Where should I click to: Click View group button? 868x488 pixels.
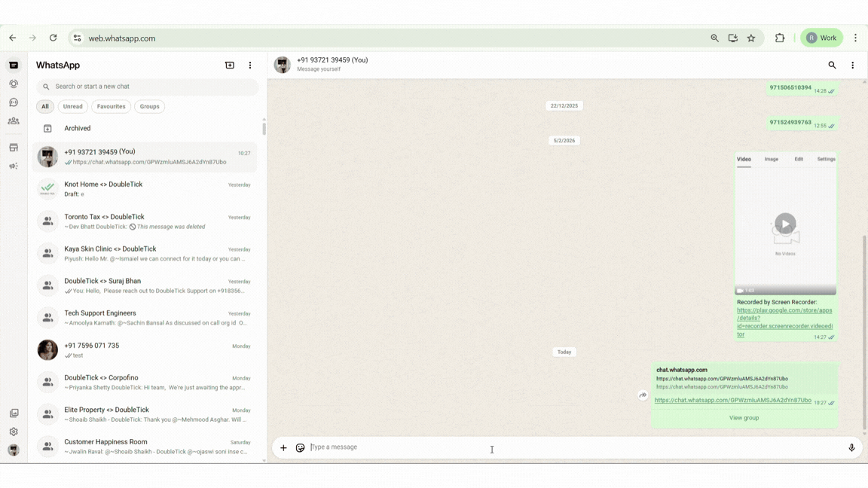click(x=744, y=418)
